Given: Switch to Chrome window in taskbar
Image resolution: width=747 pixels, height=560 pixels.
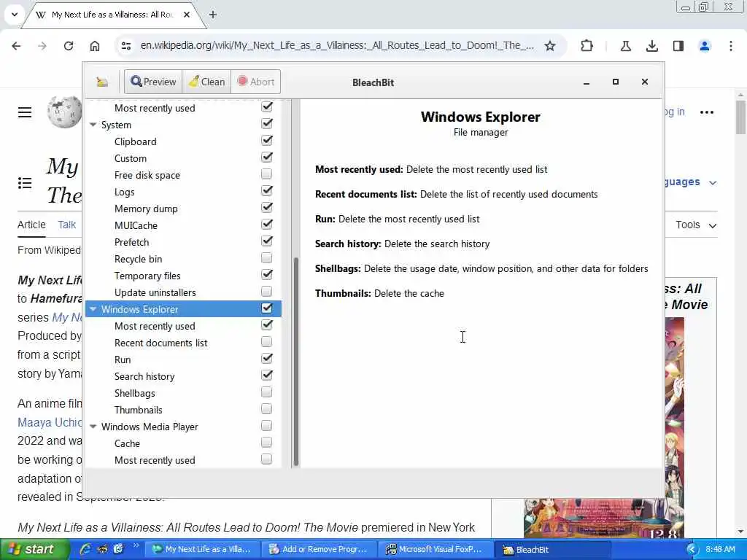Looking at the screenshot, I should [x=202, y=549].
